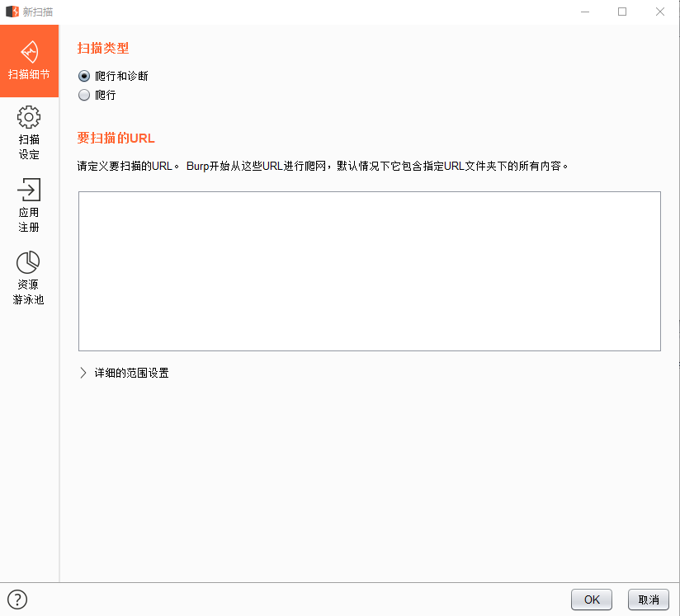Open the 扫描设置 panel

click(29, 132)
